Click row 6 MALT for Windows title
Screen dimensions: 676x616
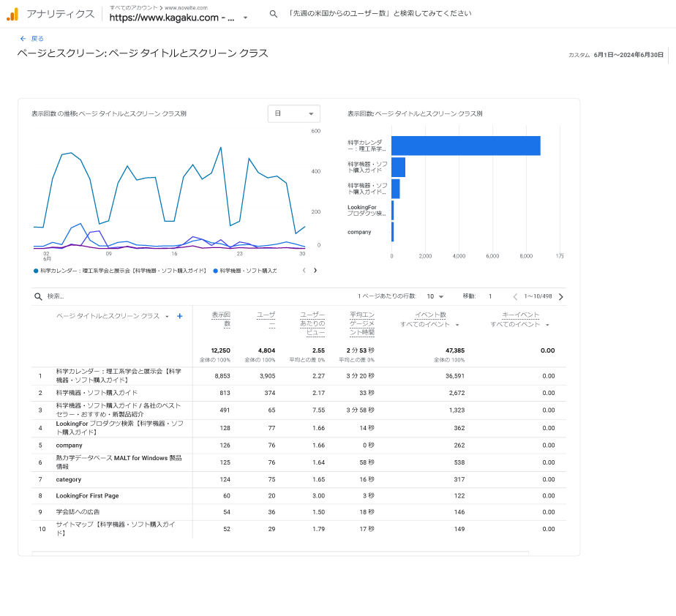coord(119,462)
